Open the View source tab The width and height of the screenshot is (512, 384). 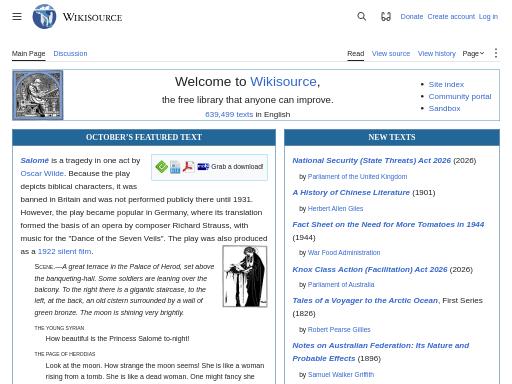pyautogui.click(x=391, y=54)
